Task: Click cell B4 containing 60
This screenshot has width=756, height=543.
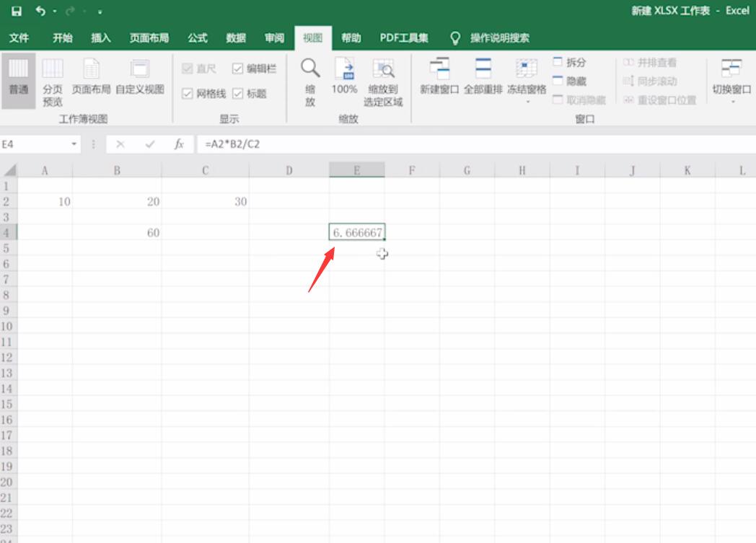Action: click(117, 233)
